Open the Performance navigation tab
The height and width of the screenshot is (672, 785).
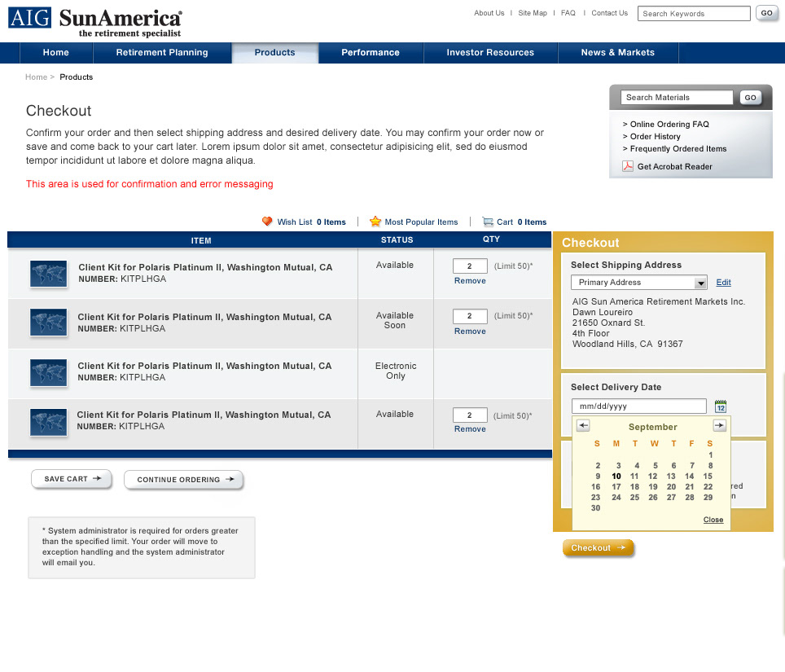click(x=371, y=53)
